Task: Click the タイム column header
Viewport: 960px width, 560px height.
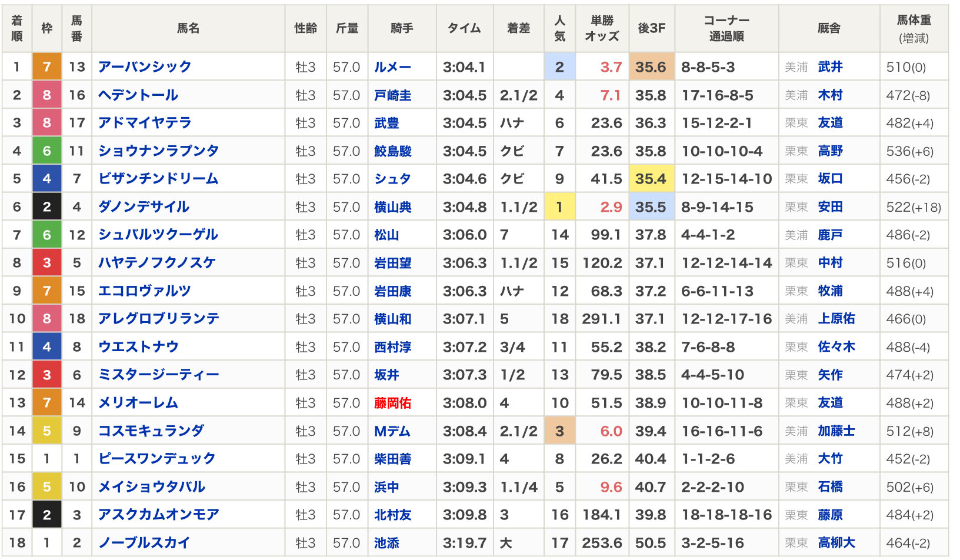Action: [x=464, y=28]
